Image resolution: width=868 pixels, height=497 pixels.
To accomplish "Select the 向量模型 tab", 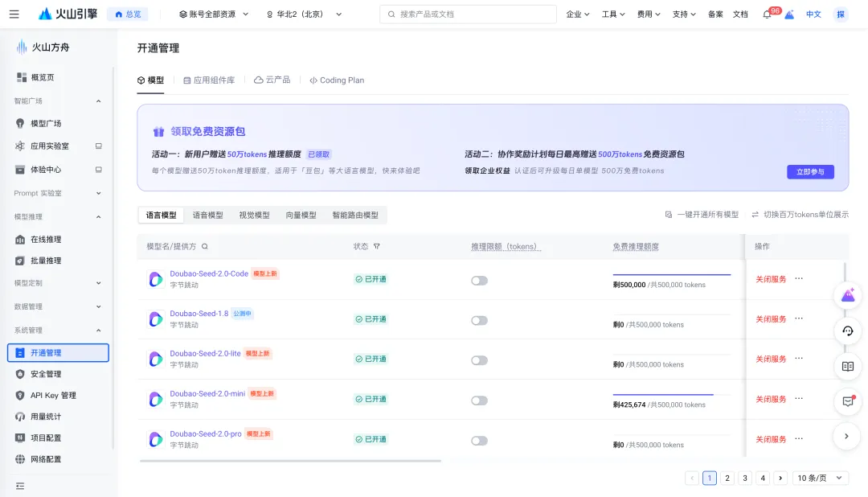I will coord(301,216).
